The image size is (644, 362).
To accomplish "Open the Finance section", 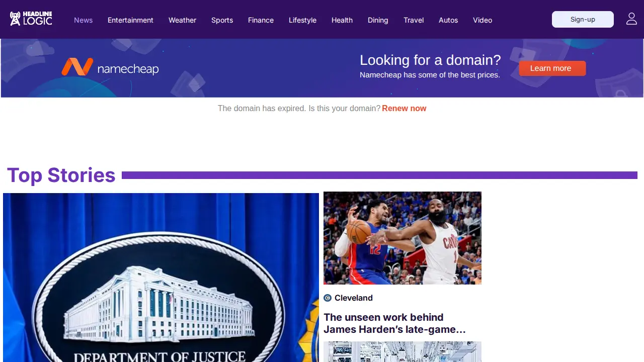I will 261,20.
